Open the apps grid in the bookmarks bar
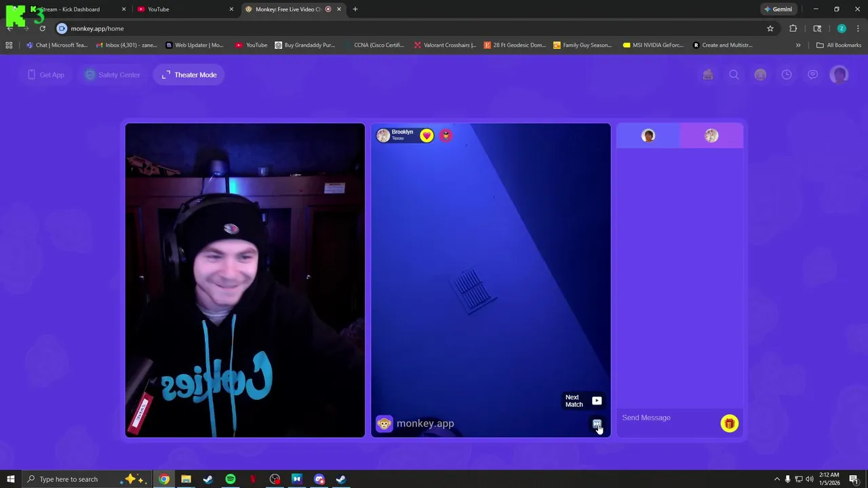868x488 pixels. [9, 45]
